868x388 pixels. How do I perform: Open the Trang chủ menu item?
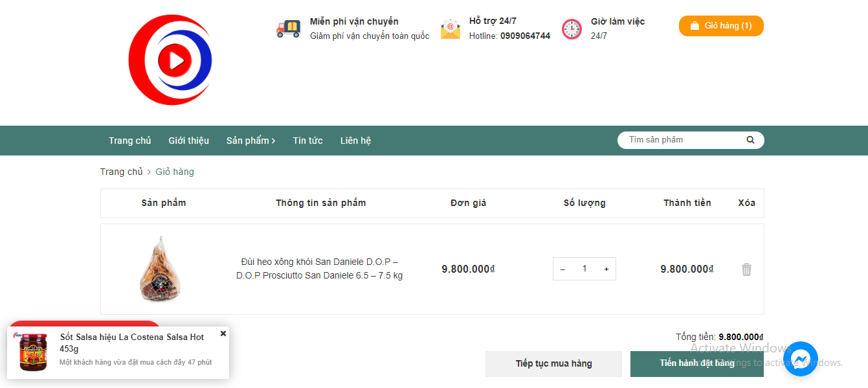coord(129,141)
